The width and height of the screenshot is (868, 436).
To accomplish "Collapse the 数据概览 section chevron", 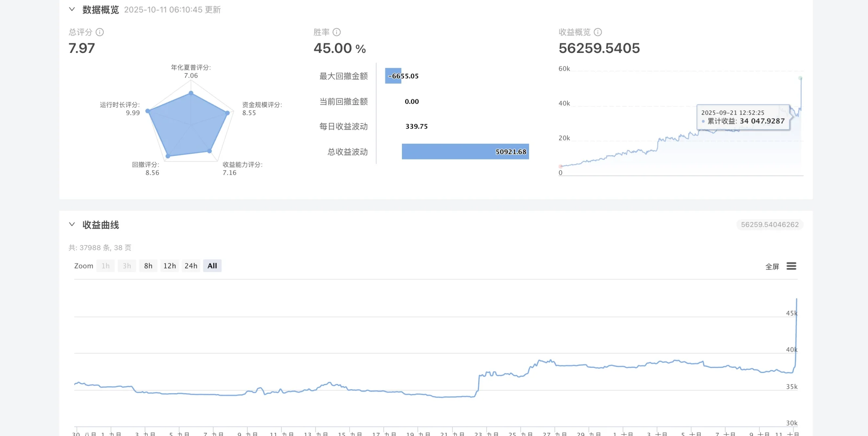I will tap(72, 9).
